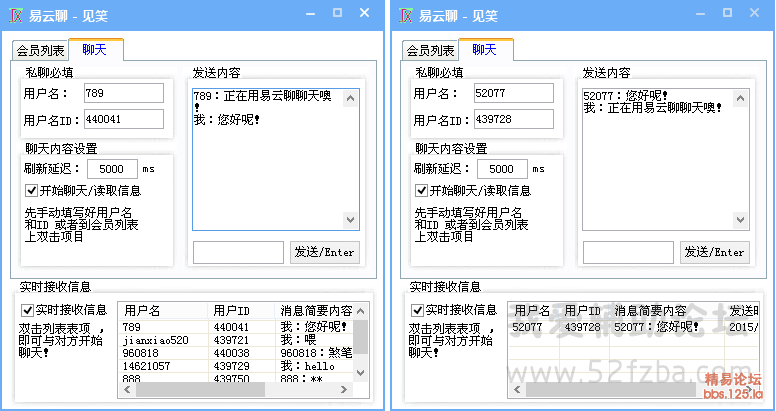This screenshot has width=776, height=411.
Task: Click 发送/Enter button in left window
Action: [325, 253]
